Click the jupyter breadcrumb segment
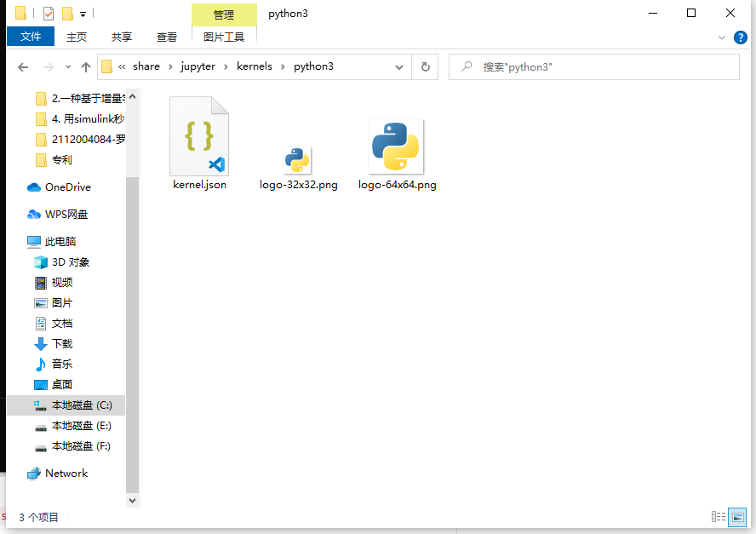The height and width of the screenshot is (534, 756). point(198,66)
